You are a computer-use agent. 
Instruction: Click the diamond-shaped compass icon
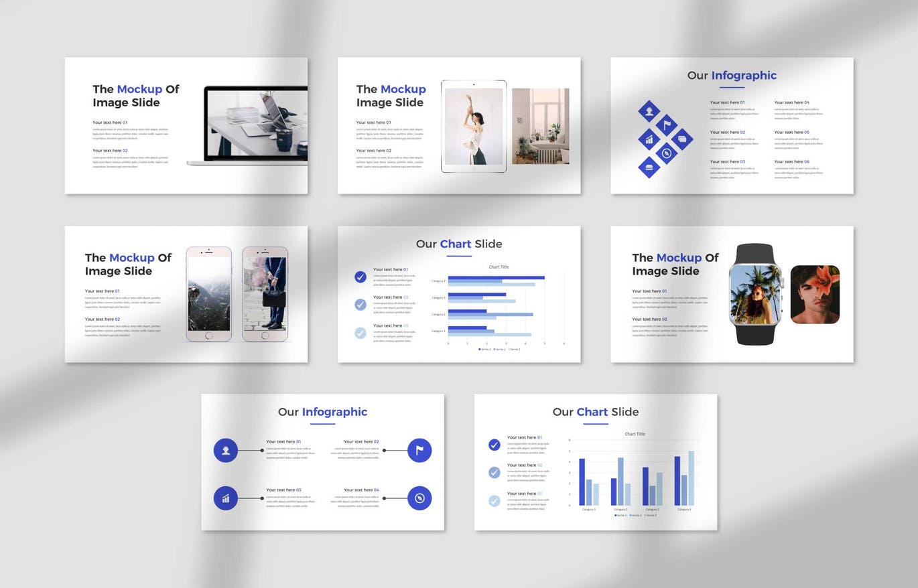coord(666,153)
